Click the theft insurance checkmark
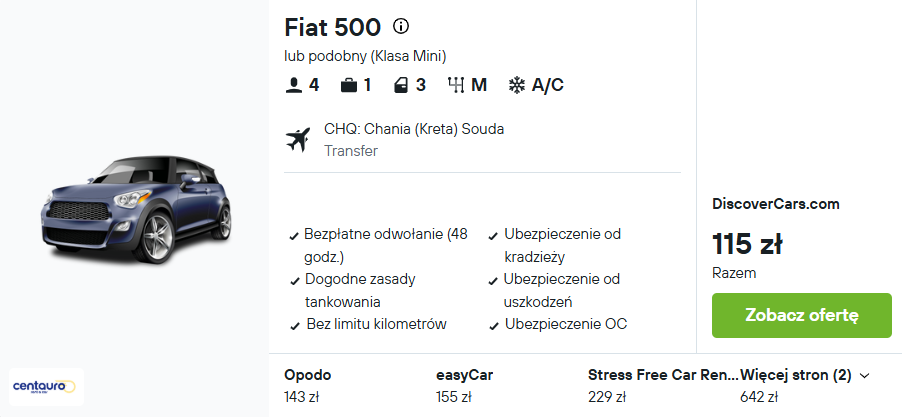Viewport: 902px width, 417px height. (x=493, y=236)
